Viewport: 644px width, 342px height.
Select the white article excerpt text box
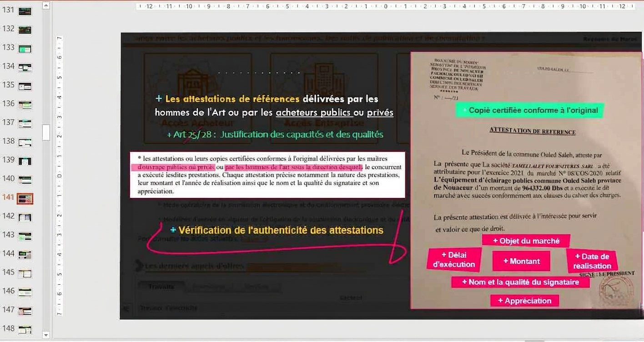pyautogui.click(x=267, y=175)
